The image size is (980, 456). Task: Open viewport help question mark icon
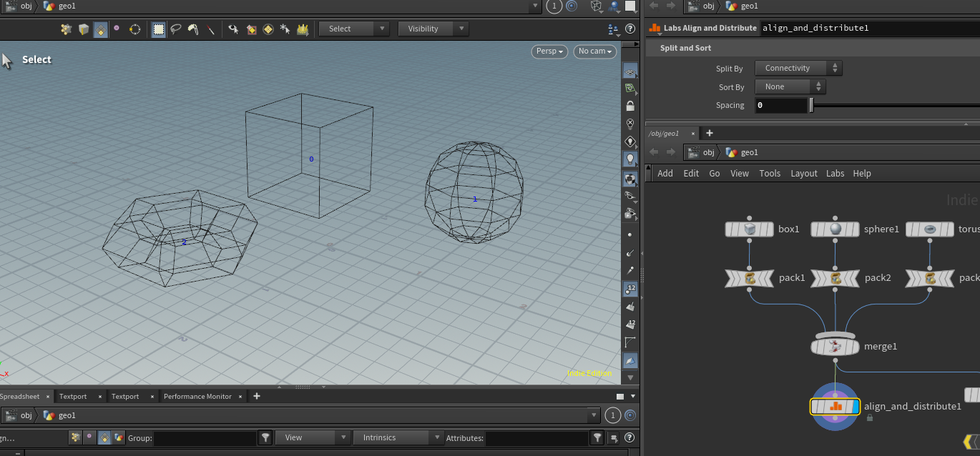click(x=630, y=29)
